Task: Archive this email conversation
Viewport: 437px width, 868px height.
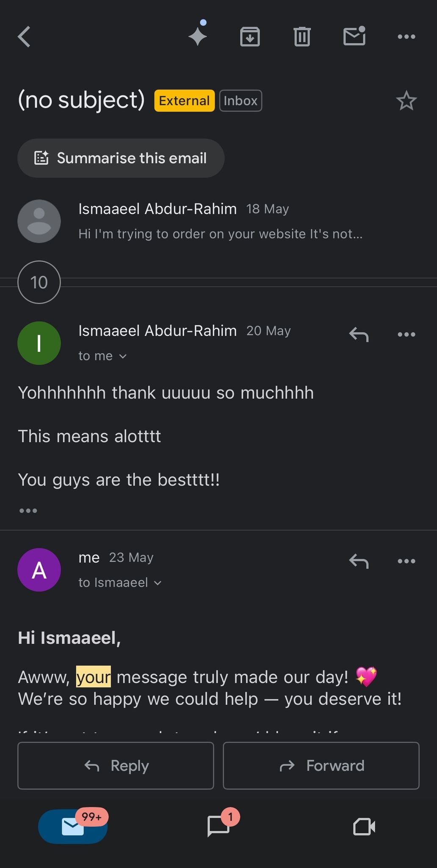Action: point(250,36)
